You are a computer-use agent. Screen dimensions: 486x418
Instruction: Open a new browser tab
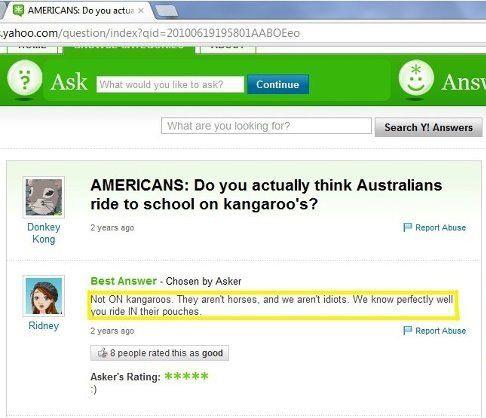pos(166,11)
